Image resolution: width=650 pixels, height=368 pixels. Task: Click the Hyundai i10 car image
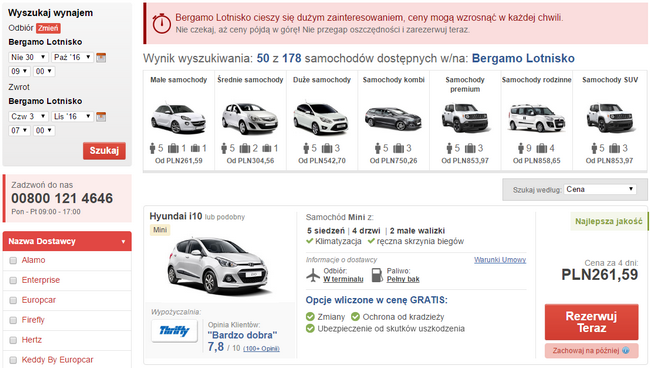pyautogui.click(x=219, y=265)
